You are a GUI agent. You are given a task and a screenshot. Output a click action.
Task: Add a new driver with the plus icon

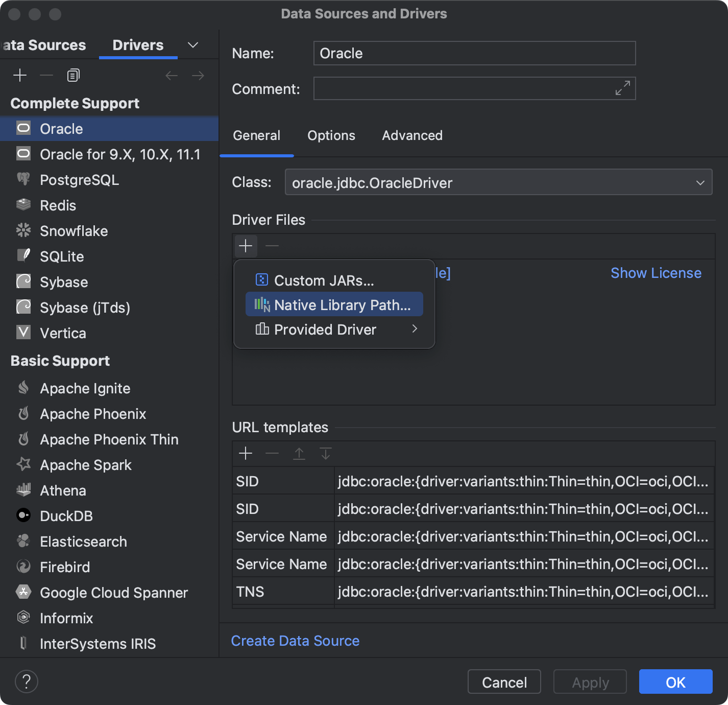coord(20,75)
